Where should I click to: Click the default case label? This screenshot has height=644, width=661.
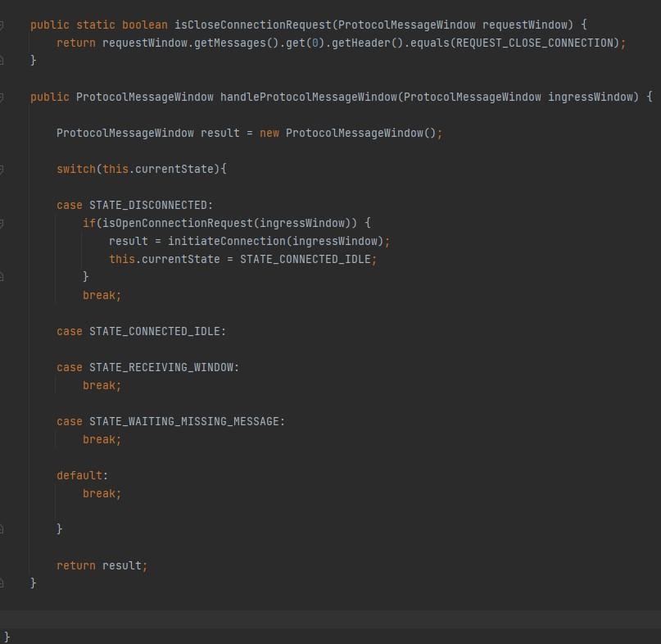79,475
